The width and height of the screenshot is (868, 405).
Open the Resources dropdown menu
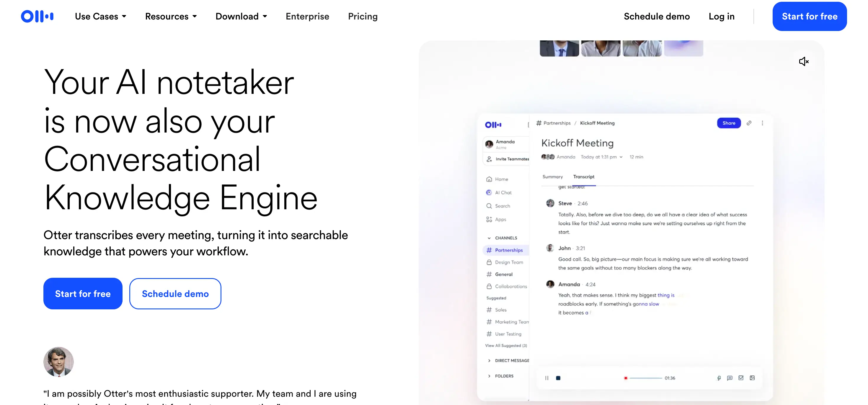coord(171,16)
